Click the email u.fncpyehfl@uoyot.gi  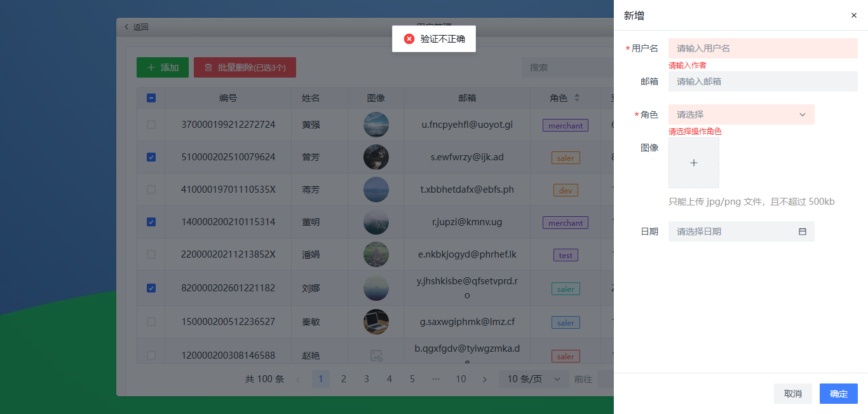[467, 125]
